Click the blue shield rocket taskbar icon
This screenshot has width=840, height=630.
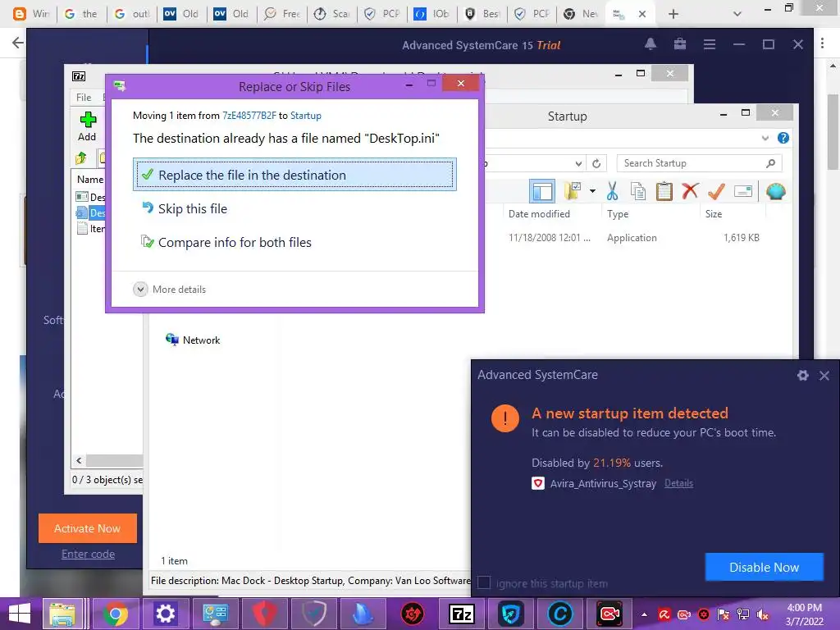[510, 614]
